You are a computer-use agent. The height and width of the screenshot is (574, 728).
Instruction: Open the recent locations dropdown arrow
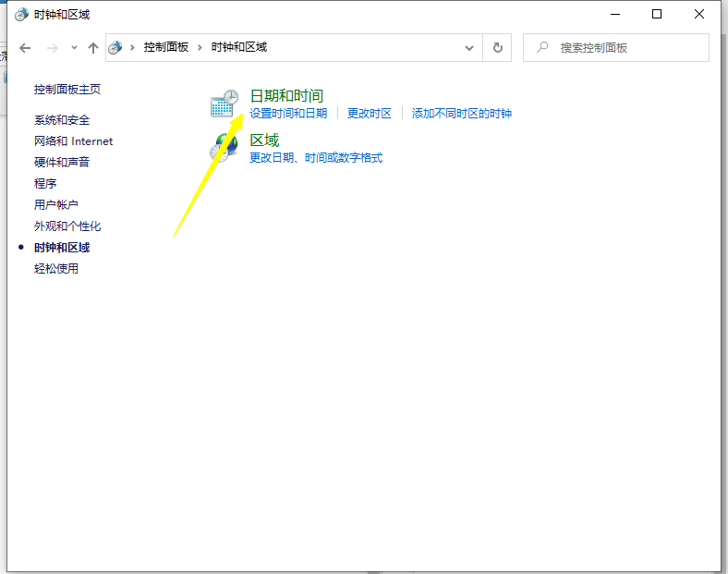click(x=74, y=47)
